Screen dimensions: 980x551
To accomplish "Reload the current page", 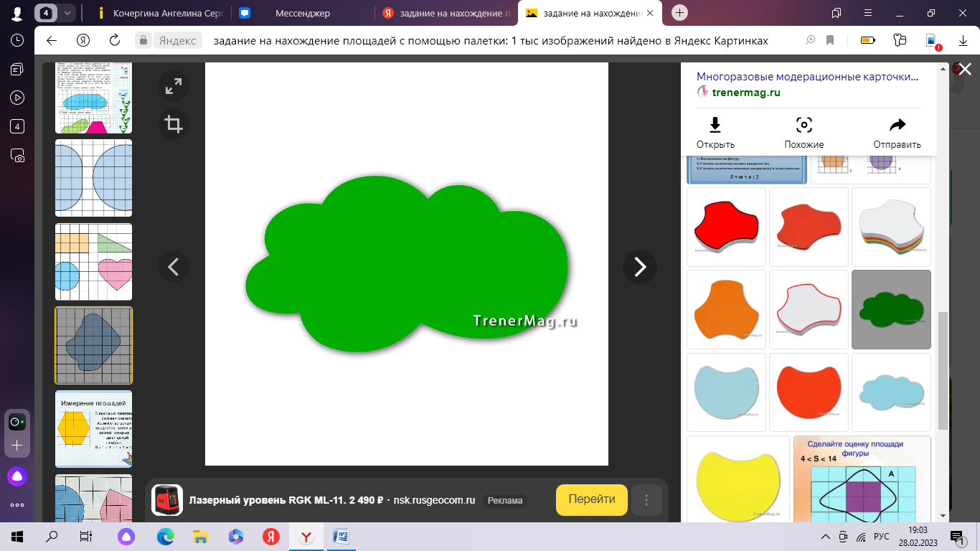I will point(114,40).
